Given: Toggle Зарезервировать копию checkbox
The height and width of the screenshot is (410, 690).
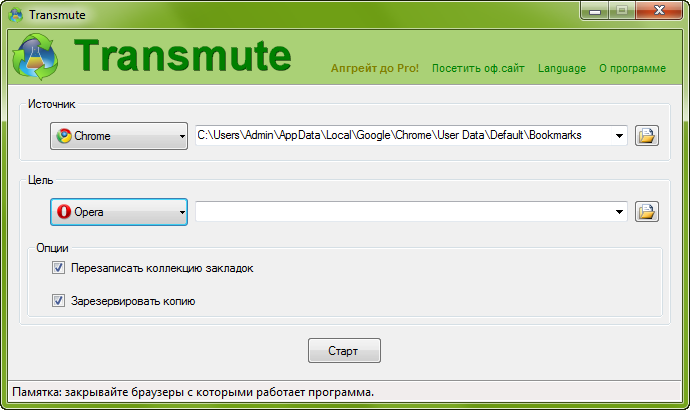Looking at the screenshot, I should pos(58,300).
